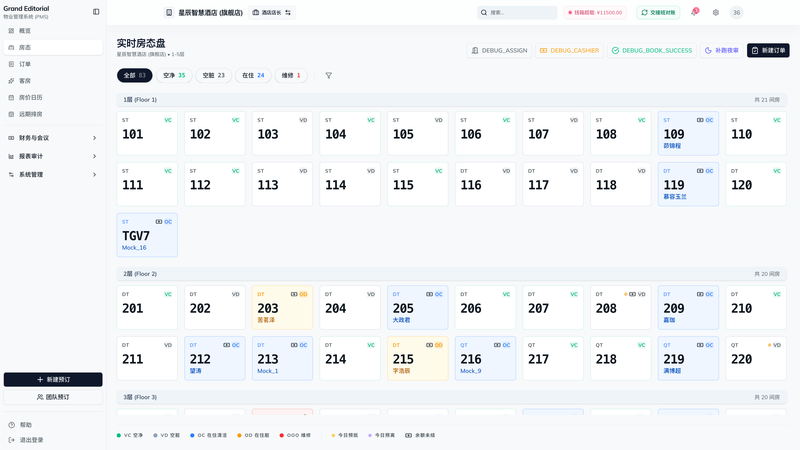Collapse the sidebar with the panel icon
Image resolution: width=800 pixels, height=450 pixels.
pyautogui.click(x=96, y=12)
